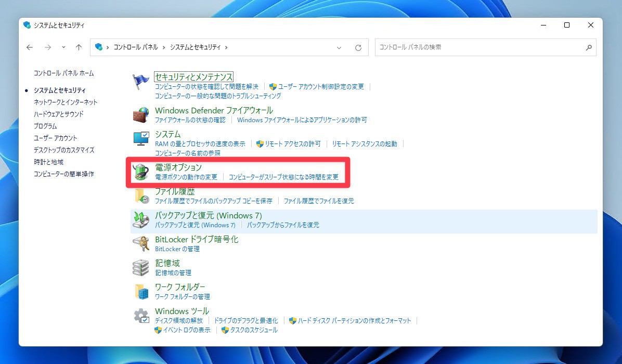Click 電源ボタンの動作の変更 link
This screenshot has width=622, height=364.
(186, 177)
